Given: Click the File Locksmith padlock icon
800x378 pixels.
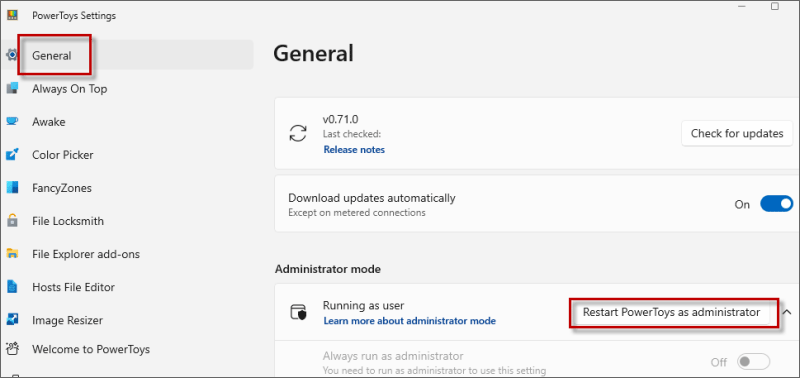Looking at the screenshot, I should point(12,221).
